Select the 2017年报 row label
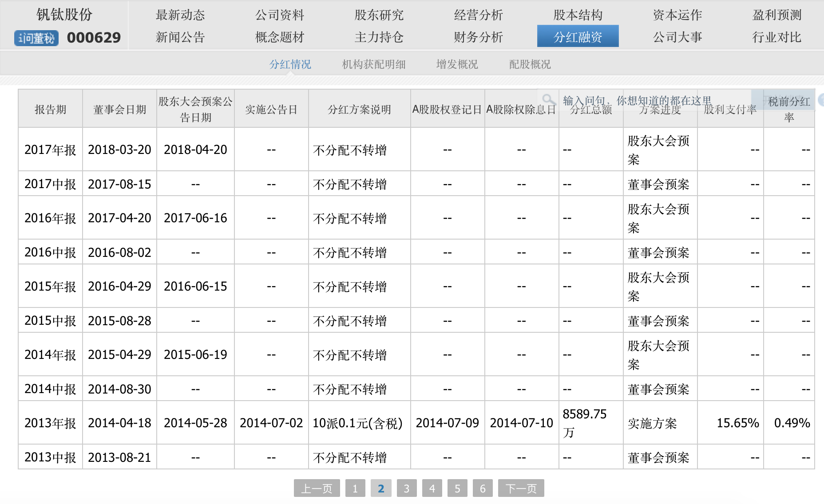824x504 pixels. coord(50,150)
